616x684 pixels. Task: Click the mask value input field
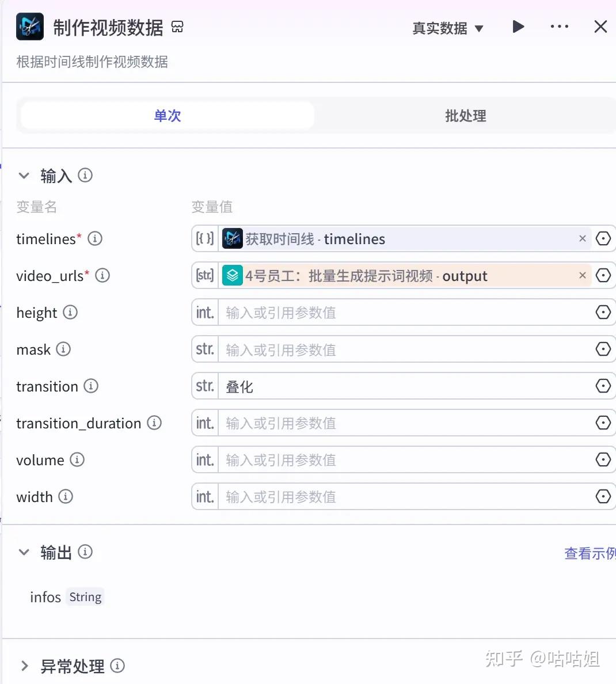click(403, 349)
